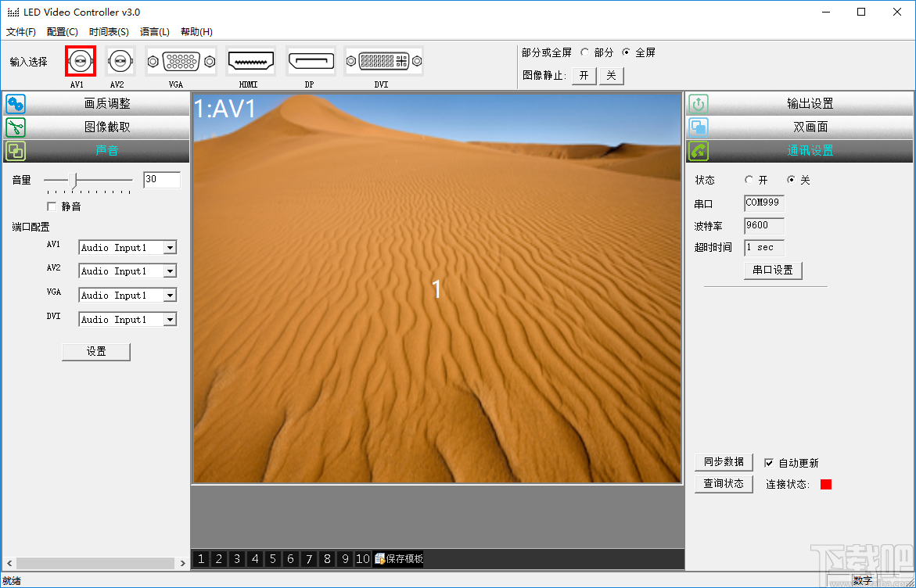Click the 同步数据 button
This screenshot has width=916, height=588.
(x=724, y=462)
